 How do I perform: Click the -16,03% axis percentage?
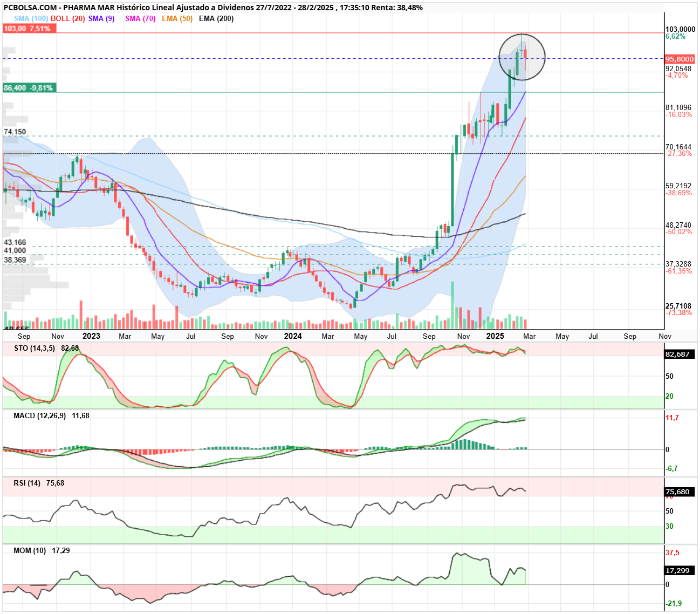[x=678, y=115]
